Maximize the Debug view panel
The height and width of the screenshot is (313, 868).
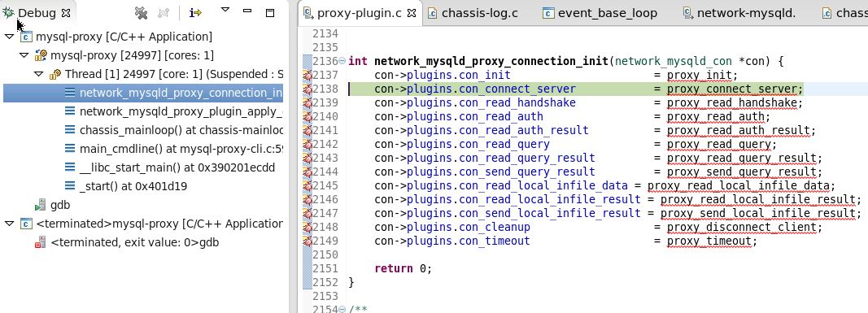[270, 12]
